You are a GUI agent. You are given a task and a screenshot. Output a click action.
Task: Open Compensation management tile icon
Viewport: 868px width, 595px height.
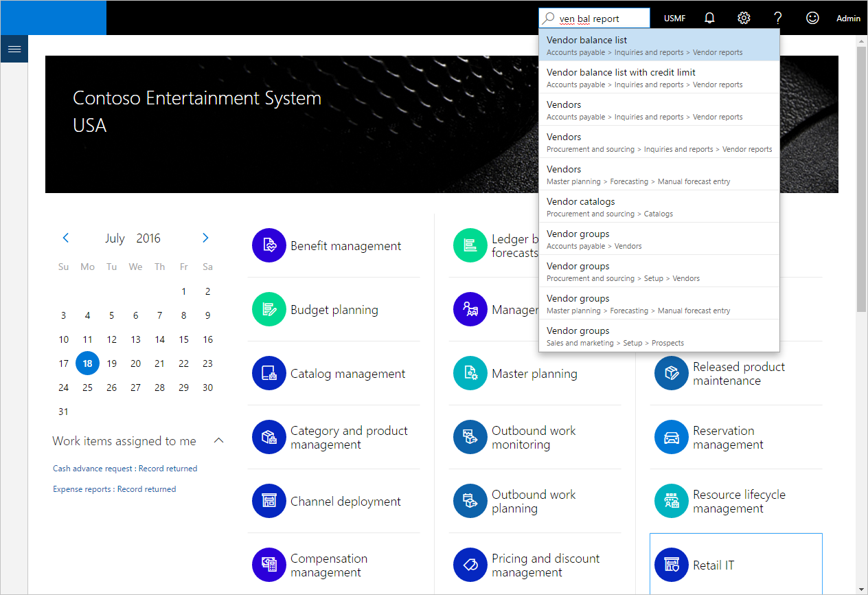[x=269, y=565]
